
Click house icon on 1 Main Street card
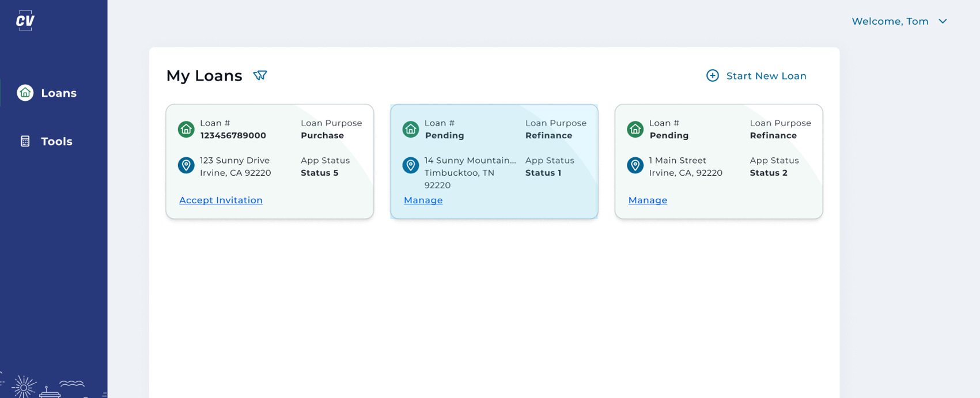point(635,129)
